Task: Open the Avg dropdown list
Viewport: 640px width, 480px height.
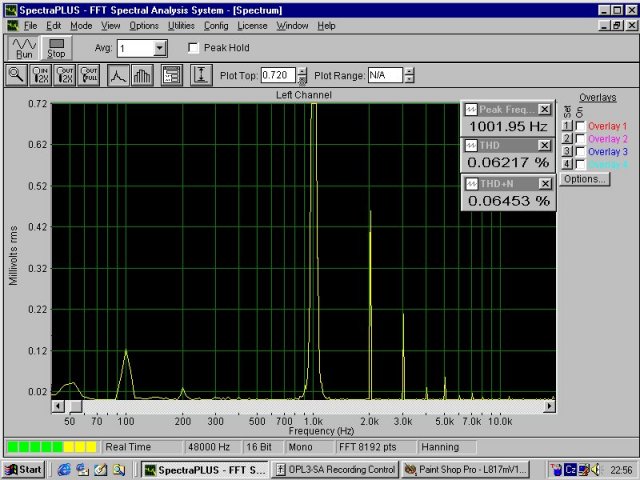Action: 160,49
